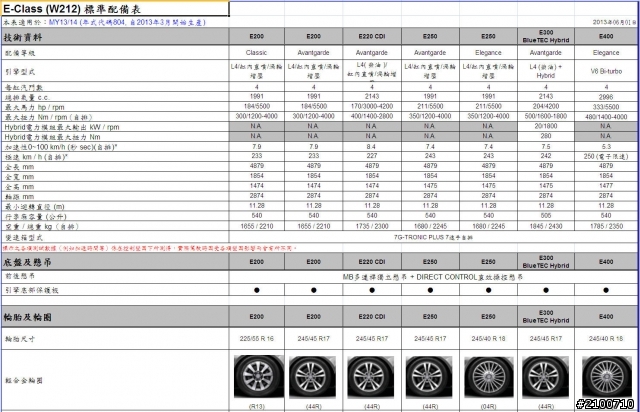Click the 鋁合金輪圈 row label
Screen dimensions: 640x412
(x=24, y=381)
